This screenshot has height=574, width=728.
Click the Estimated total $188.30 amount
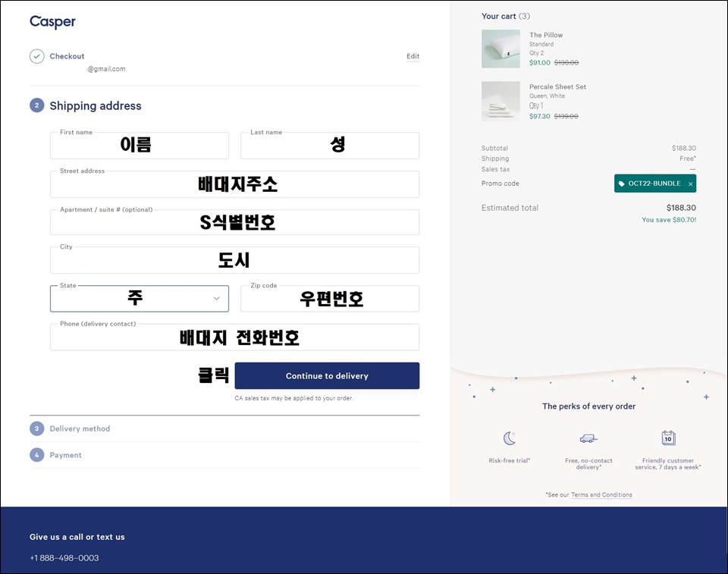tap(681, 208)
